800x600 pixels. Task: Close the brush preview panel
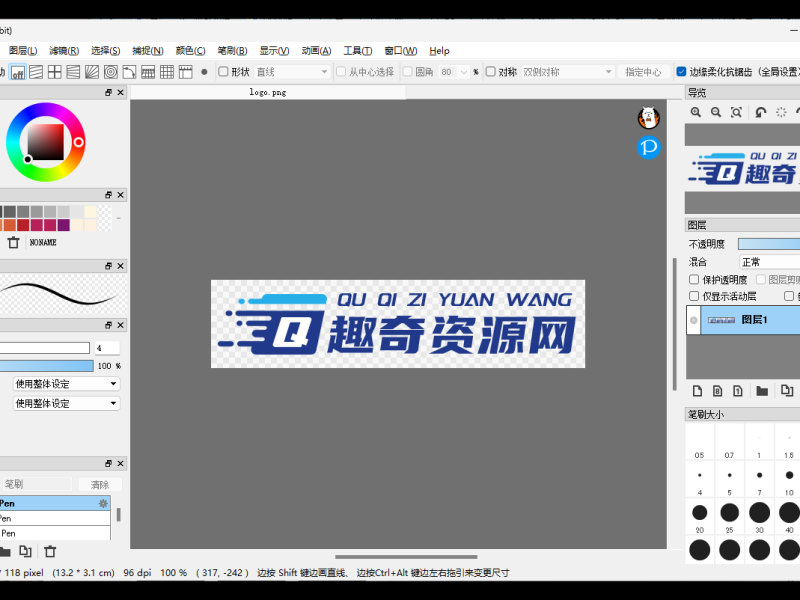point(120,266)
